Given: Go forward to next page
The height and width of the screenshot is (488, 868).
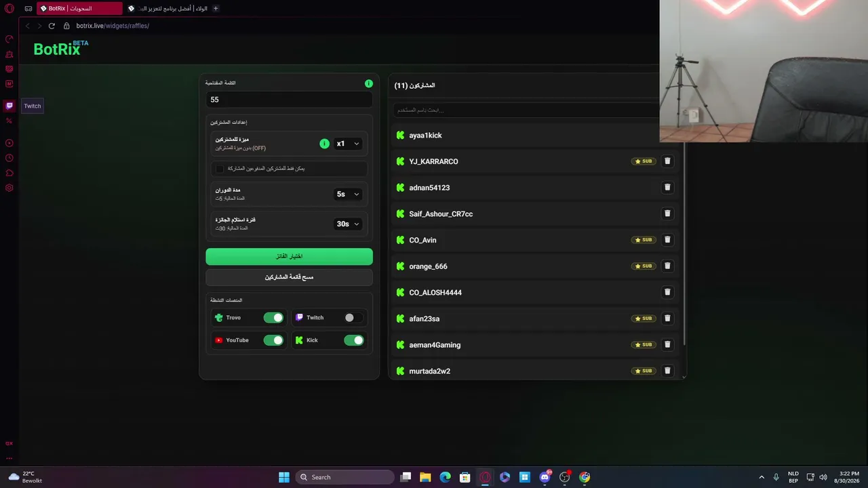Looking at the screenshot, I should (x=39, y=26).
